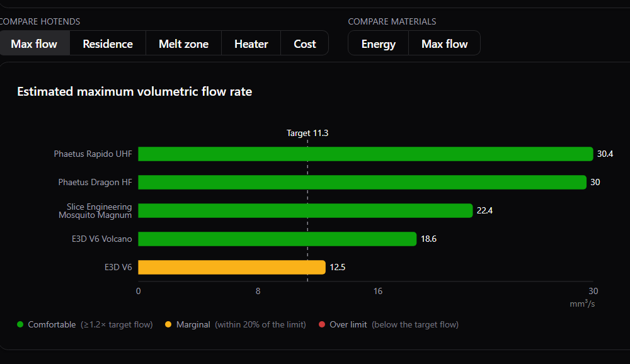Select the Max flow hotends tab
Image resolution: width=630 pixels, height=364 pixels.
(34, 43)
